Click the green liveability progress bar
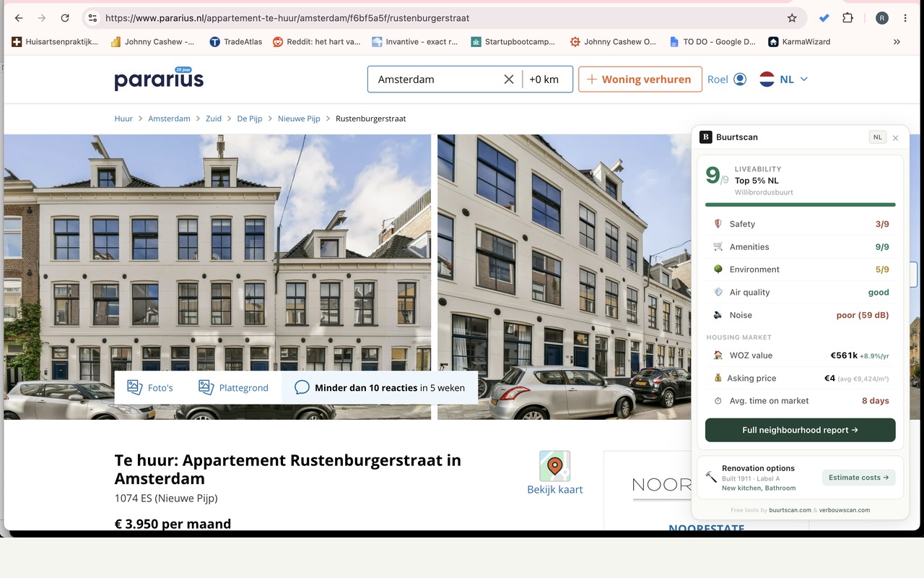The height and width of the screenshot is (578, 924). (800, 205)
